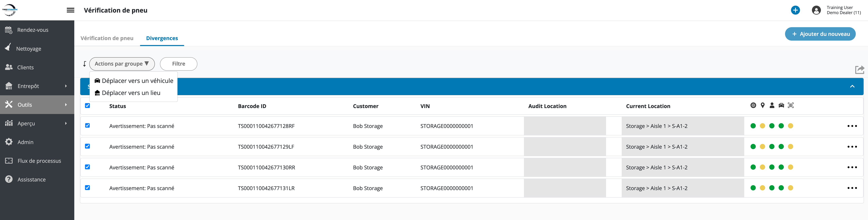Click the blue plus icon in header
Viewport: 868px width, 220px height.
pyautogui.click(x=795, y=10)
